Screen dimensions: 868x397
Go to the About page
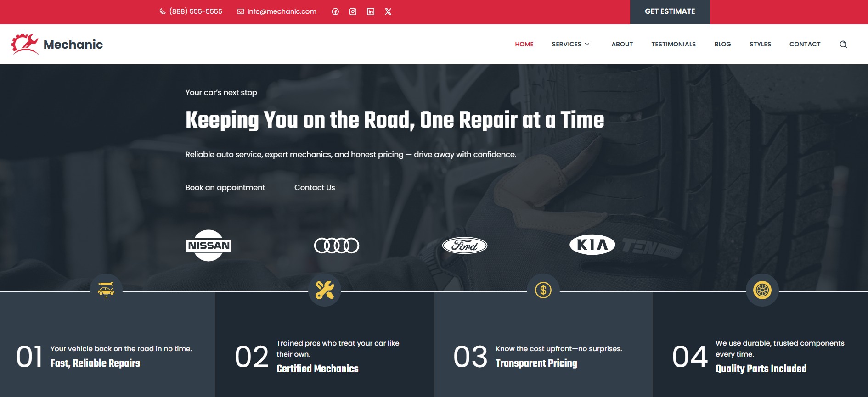622,45
